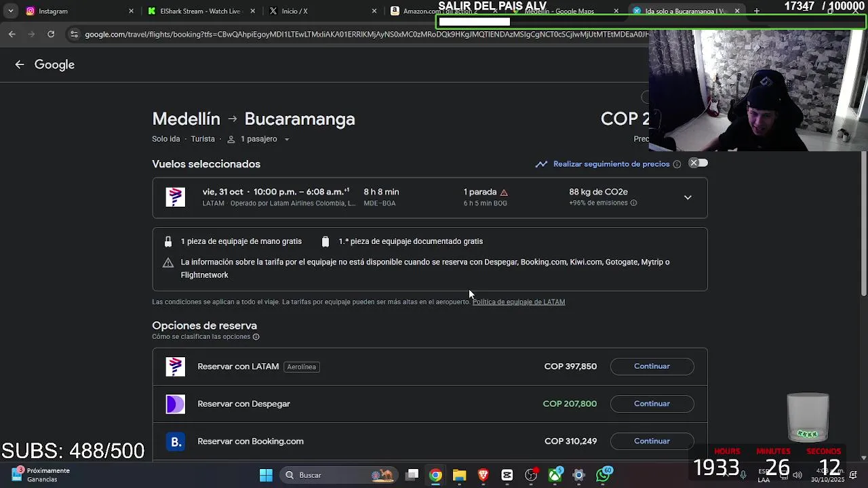Click the baggage fare warning triangle icon
Image resolution: width=868 pixels, height=488 pixels.
(168, 262)
